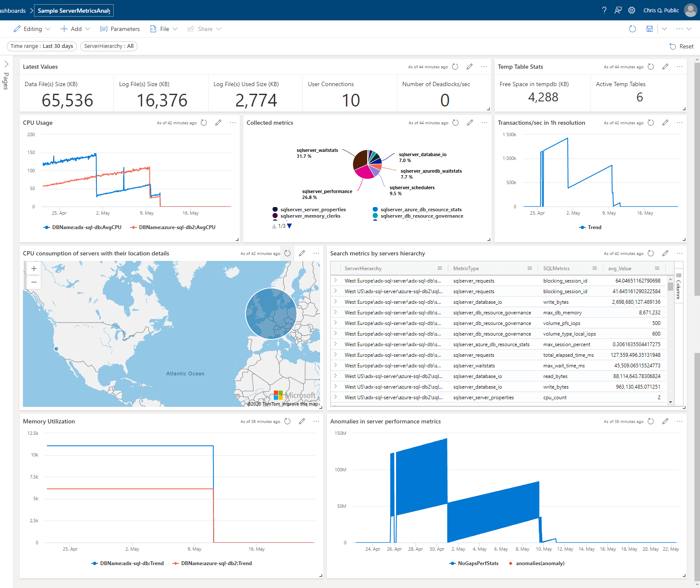This screenshot has width=700, height=588.
Task: Open the SQLMetrics column filter menu
Action: coord(594,268)
